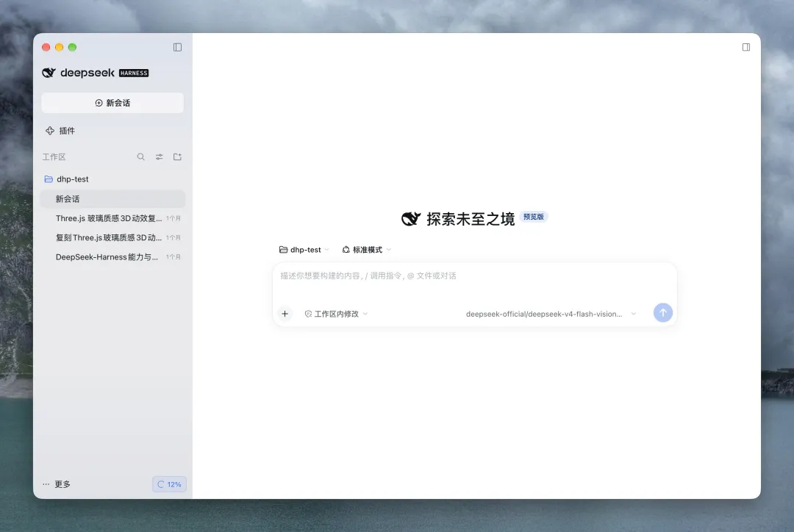Viewport: 794px width, 532px height.
Task: Send message with arrow button
Action: [x=663, y=313]
